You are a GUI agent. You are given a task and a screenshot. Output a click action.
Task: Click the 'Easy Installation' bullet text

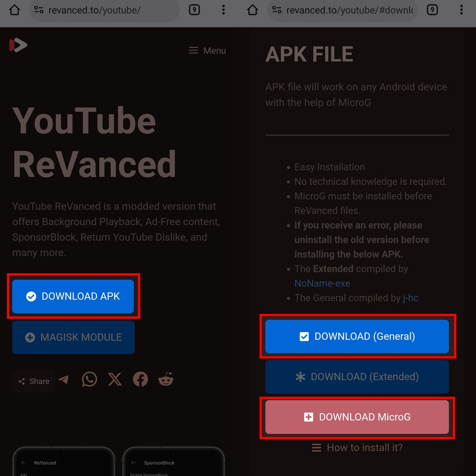point(329,167)
